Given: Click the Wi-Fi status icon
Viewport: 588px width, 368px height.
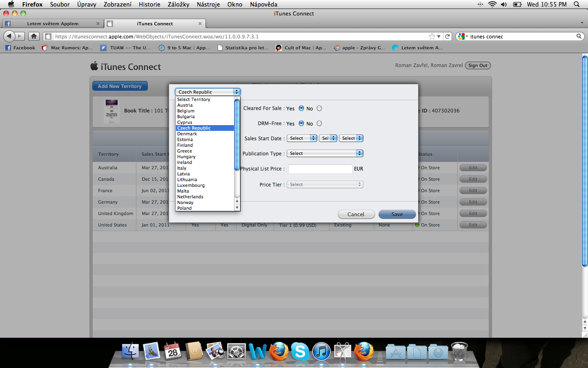Looking at the screenshot, I should pyautogui.click(x=492, y=4).
